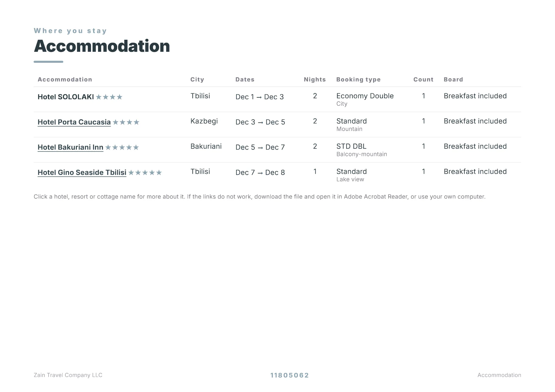The height and width of the screenshot is (392, 555).
Task: Select the "Balcony-mountain" room detail
Action: pyautogui.click(x=362, y=154)
